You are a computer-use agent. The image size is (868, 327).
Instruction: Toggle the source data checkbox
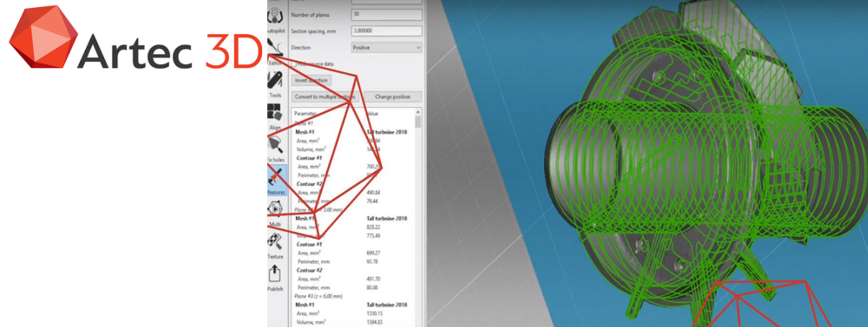click(295, 64)
